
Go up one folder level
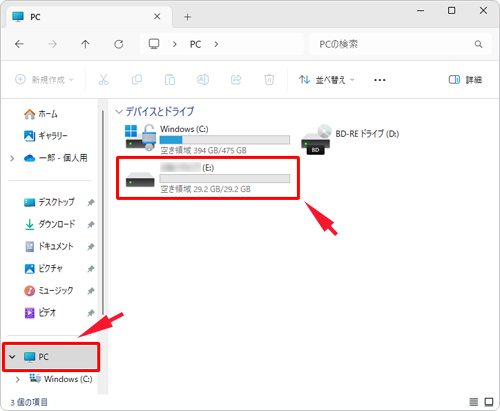coord(85,44)
